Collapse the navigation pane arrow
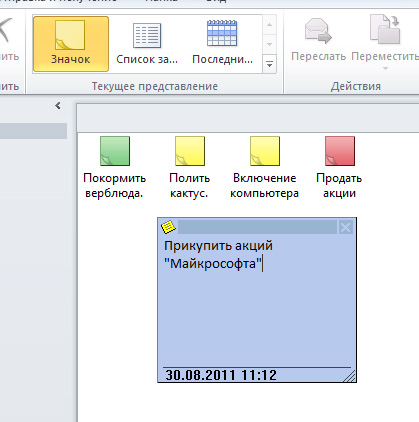The height and width of the screenshot is (422, 419). pos(58,106)
